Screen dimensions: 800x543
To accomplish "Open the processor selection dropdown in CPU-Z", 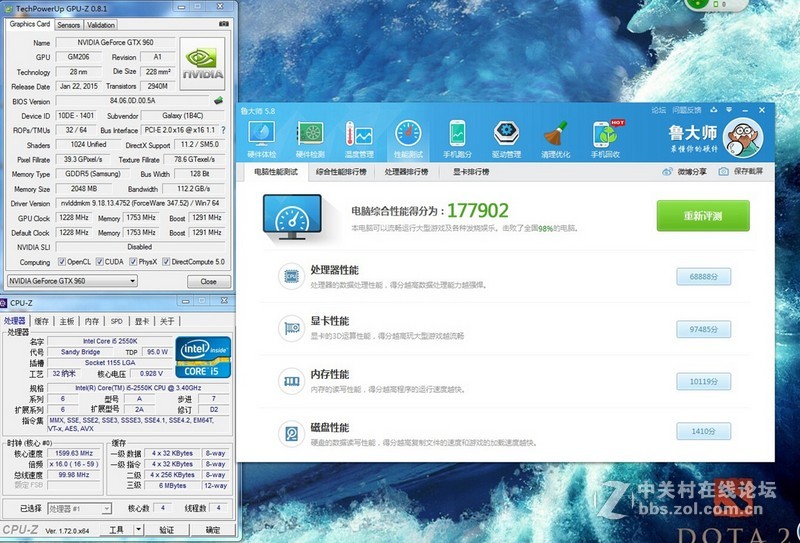I will pyautogui.click(x=79, y=508).
